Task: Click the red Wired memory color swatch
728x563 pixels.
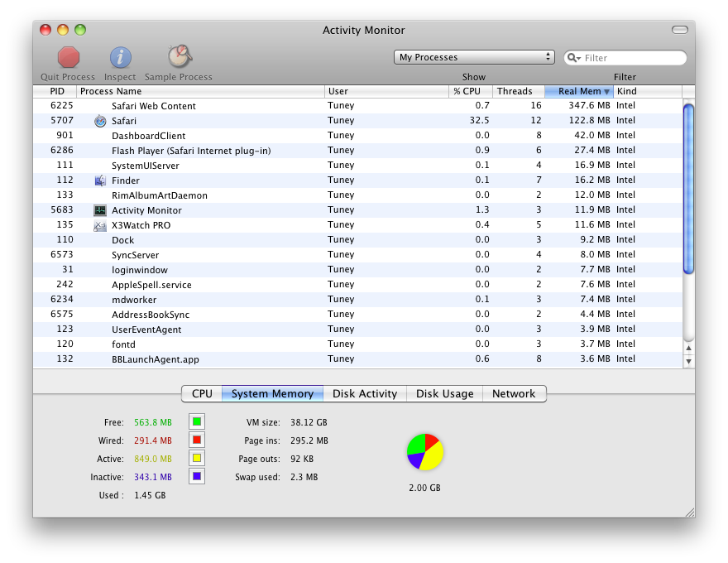Action: [197, 440]
